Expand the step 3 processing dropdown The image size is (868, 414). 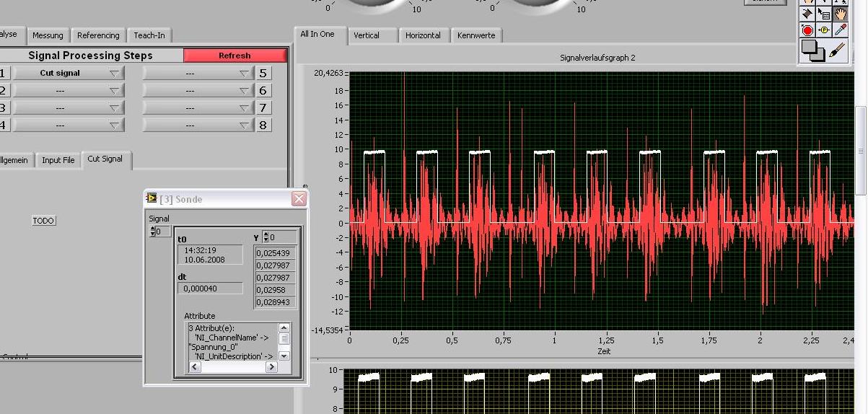(x=69, y=108)
